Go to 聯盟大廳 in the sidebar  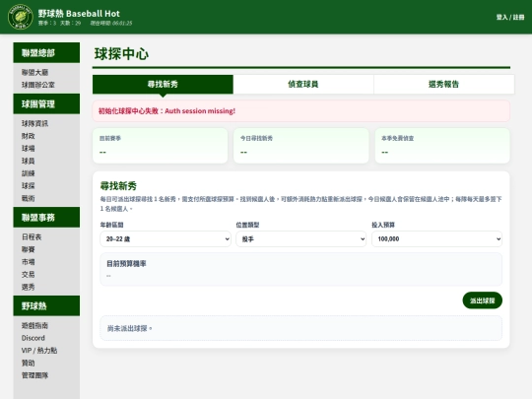click(34, 72)
